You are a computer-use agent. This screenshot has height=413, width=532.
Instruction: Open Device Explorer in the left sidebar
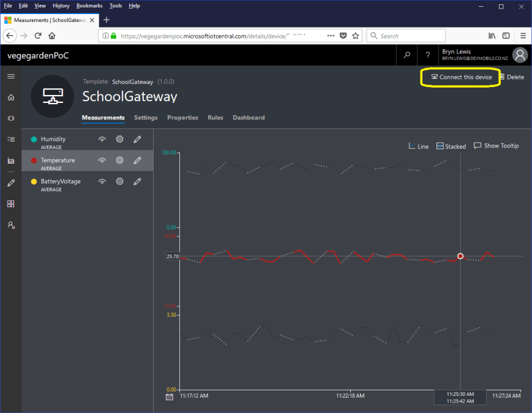pos(10,118)
